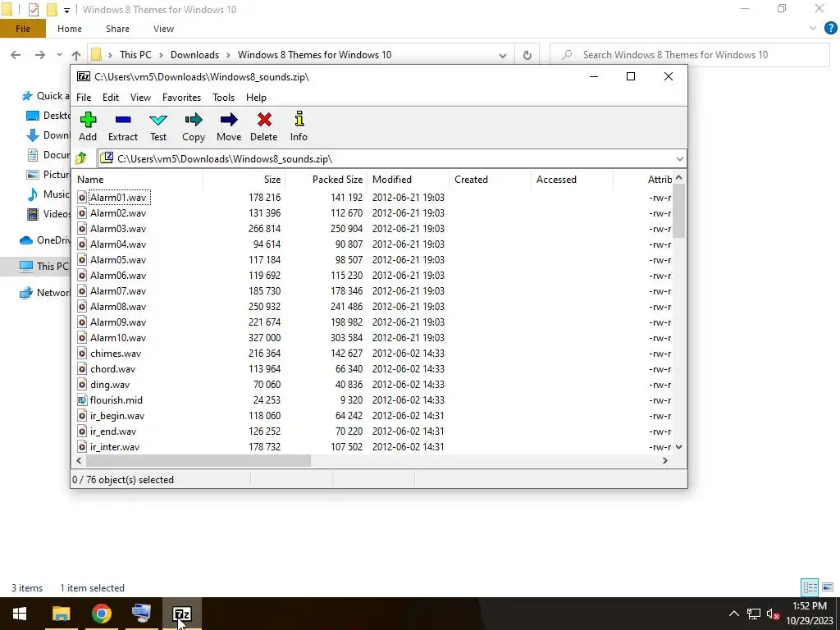Show hidden system tray icons
840x630 pixels.
point(734,614)
